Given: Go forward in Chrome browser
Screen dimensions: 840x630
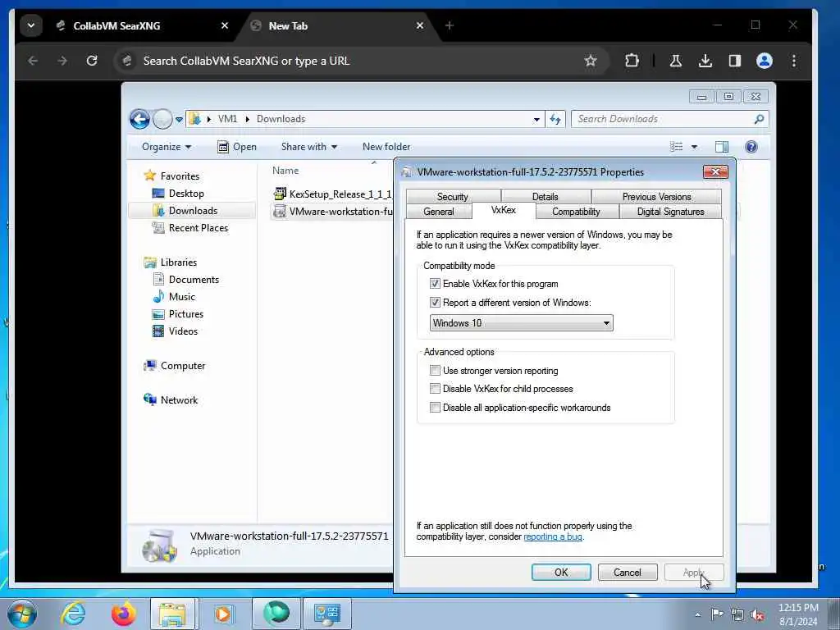Looking at the screenshot, I should tap(62, 61).
